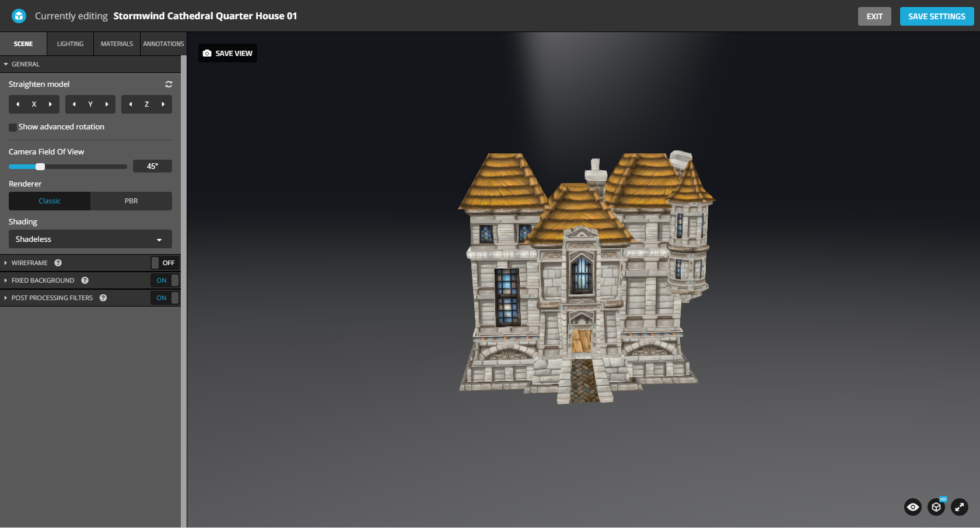Rotate model right on Z axis
This screenshot has width=980, height=528.
pos(163,104)
